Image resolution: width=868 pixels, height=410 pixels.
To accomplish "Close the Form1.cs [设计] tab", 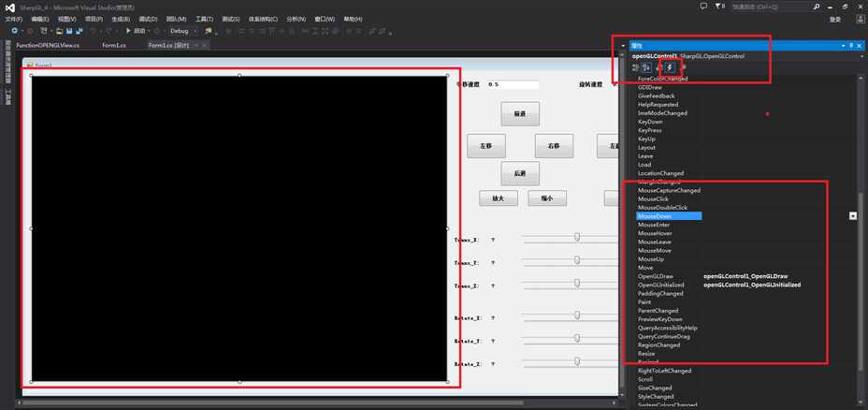I will click(x=204, y=46).
